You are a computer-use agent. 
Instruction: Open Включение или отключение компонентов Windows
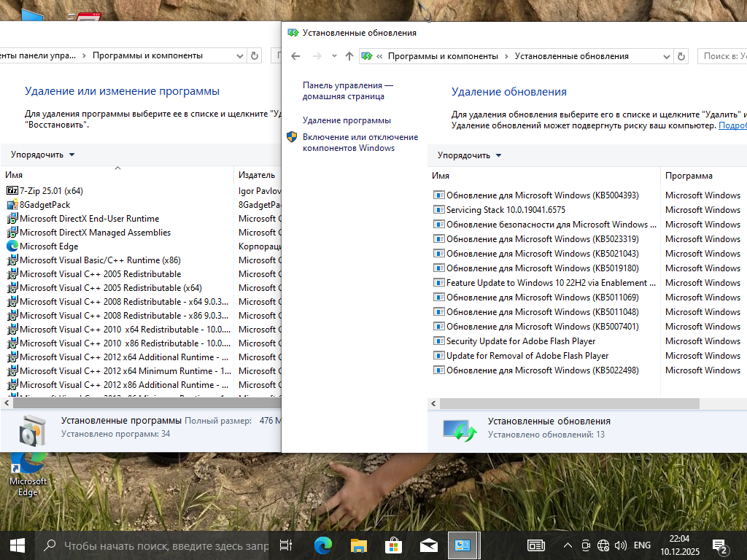[x=360, y=142]
